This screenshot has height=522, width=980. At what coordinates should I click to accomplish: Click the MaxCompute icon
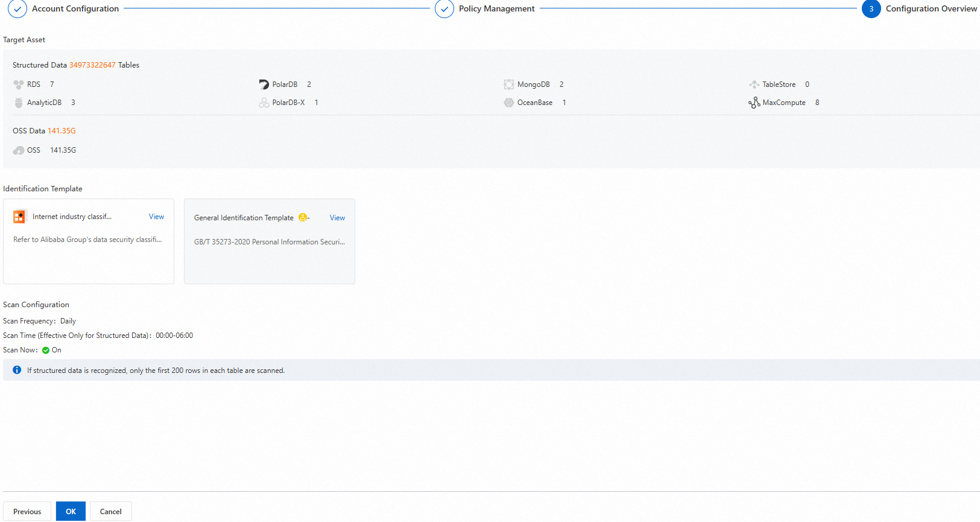point(754,103)
